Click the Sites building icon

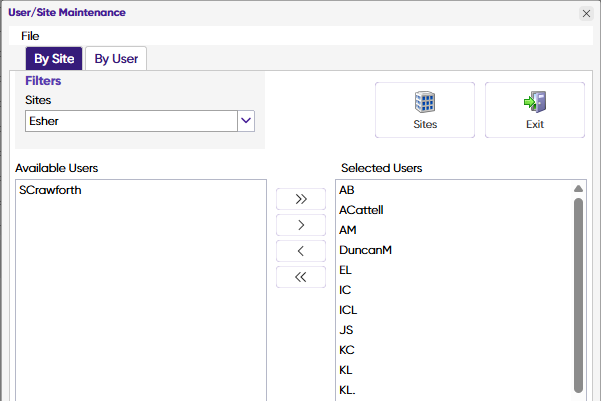pyautogui.click(x=425, y=102)
